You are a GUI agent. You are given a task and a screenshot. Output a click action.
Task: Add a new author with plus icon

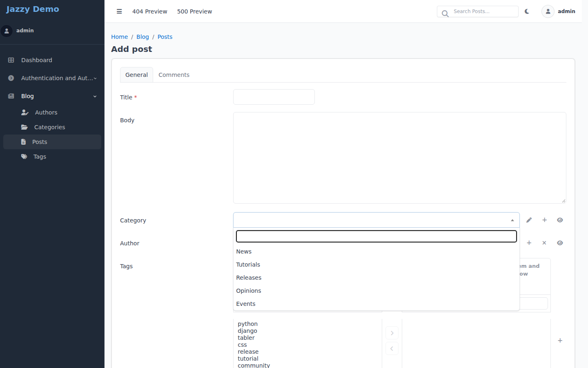pyautogui.click(x=529, y=243)
